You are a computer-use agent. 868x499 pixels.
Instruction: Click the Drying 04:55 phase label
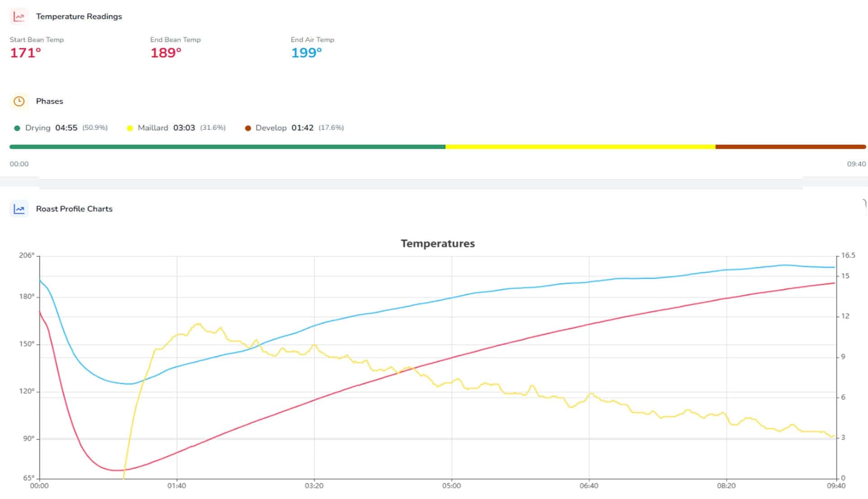click(52, 128)
